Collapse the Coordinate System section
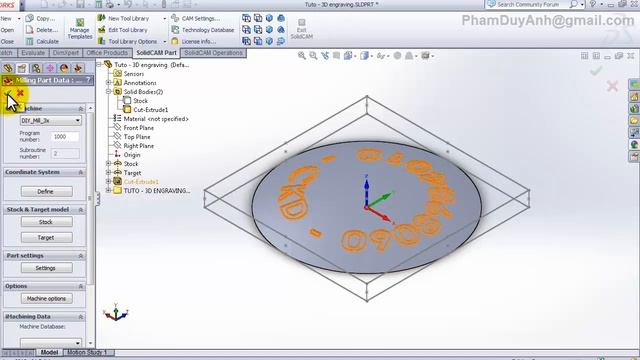 [80, 173]
